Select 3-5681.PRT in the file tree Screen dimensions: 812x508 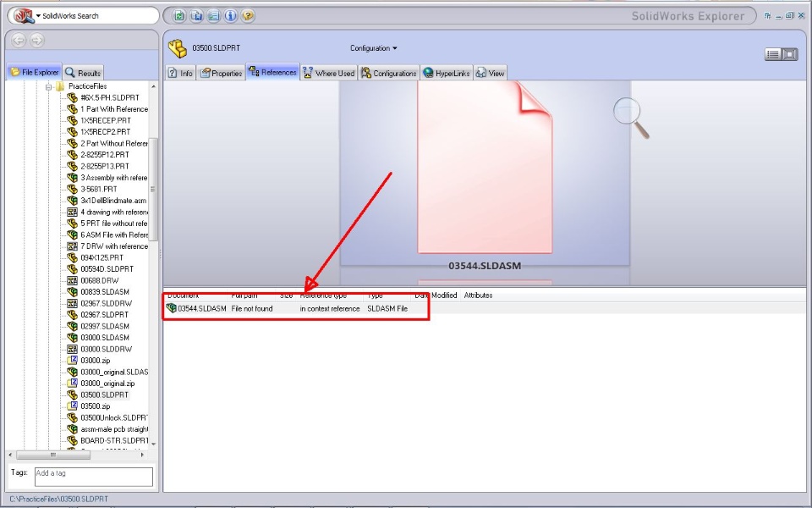point(99,189)
